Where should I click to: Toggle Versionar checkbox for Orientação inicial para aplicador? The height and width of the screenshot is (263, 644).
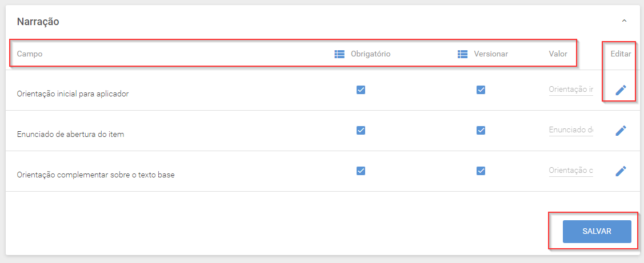tap(481, 90)
